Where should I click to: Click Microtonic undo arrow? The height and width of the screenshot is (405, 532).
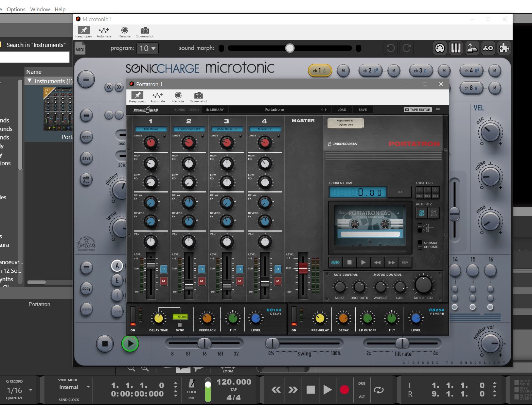click(391, 48)
